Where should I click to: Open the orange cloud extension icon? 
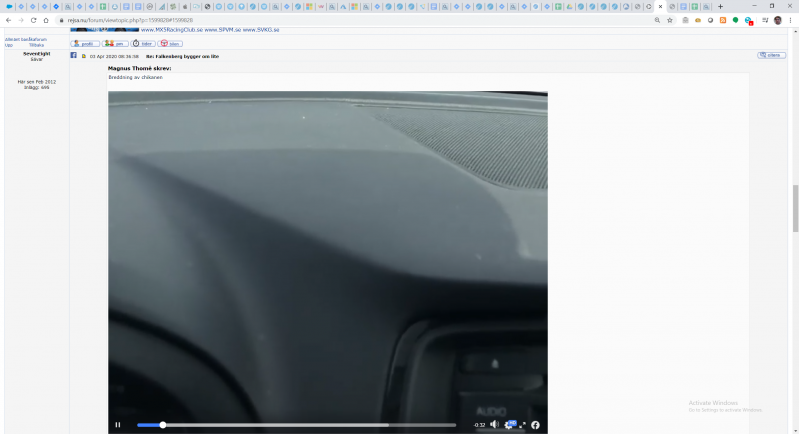(x=698, y=20)
